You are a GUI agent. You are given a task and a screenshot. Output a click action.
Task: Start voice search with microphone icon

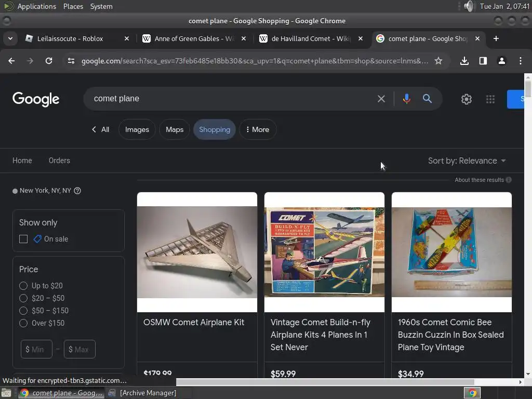(406, 99)
